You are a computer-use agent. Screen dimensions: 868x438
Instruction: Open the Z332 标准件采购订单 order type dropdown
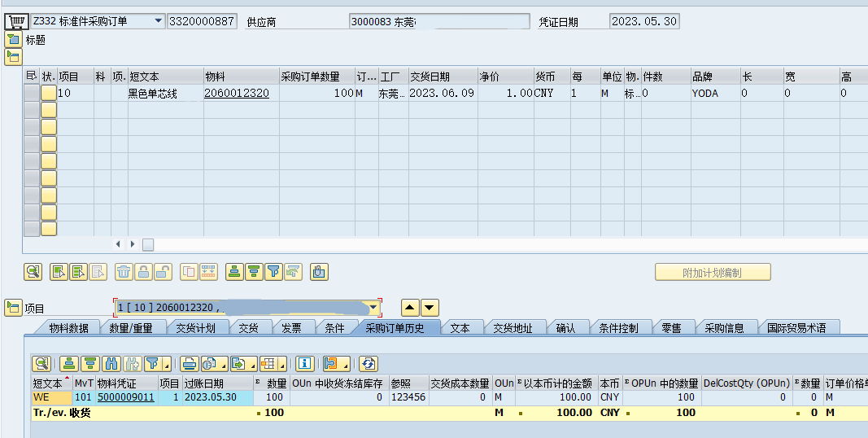tap(157, 21)
